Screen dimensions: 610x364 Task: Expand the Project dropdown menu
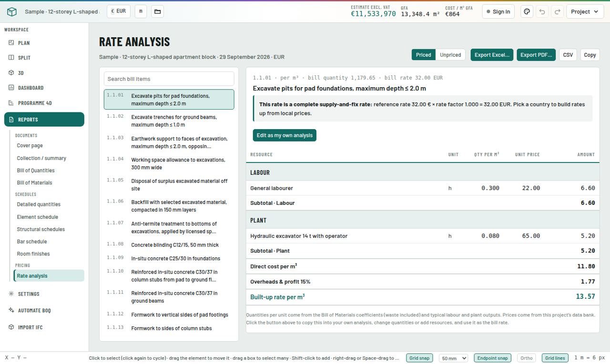[x=585, y=11]
